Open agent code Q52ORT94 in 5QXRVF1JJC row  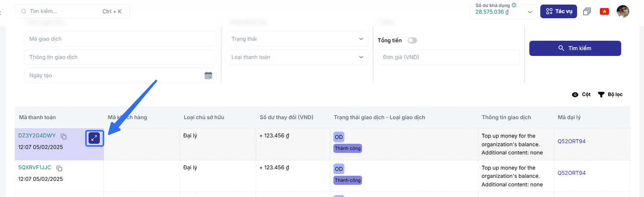(x=572, y=173)
